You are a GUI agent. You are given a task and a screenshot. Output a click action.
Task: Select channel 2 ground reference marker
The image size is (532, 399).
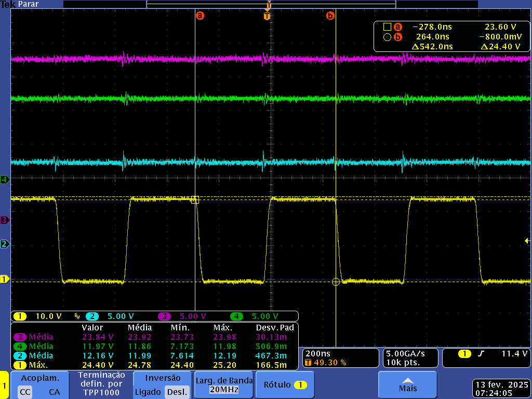click(4, 244)
